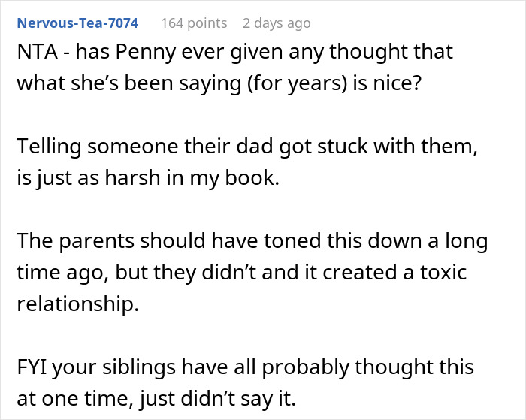The height and width of the screenshot is (420, 526).
Task: Click the line starting 'The parents should have toned'
Action: coord(252,242)
